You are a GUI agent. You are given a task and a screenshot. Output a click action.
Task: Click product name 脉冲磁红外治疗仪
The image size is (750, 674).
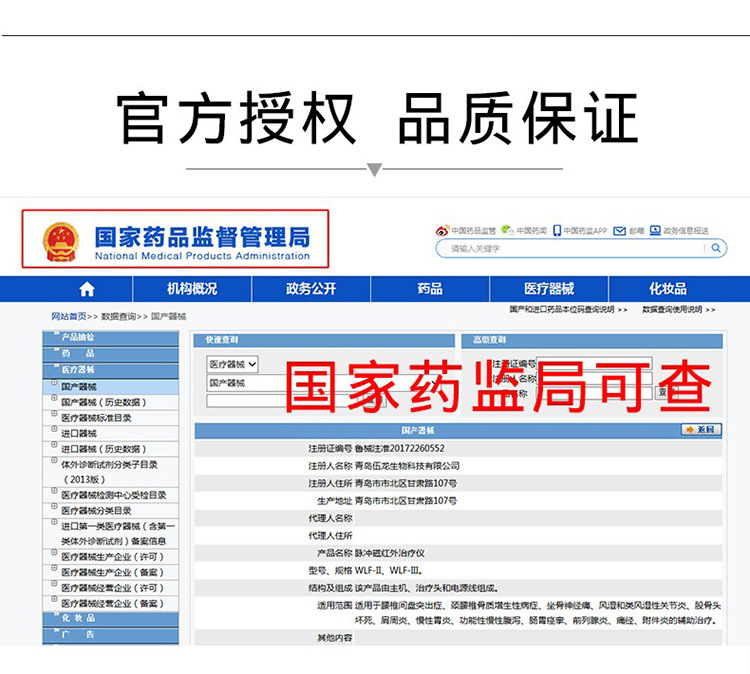[x=389, y=553]
